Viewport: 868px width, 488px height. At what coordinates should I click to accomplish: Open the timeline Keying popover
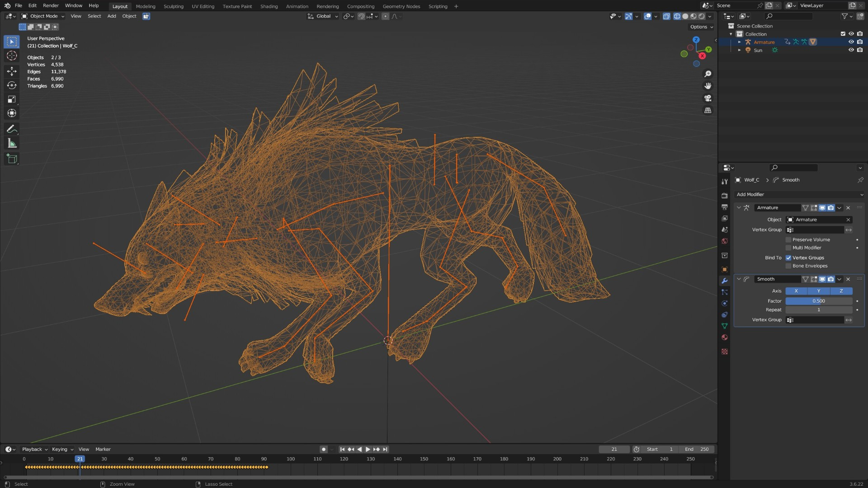[x=62, y=450]
